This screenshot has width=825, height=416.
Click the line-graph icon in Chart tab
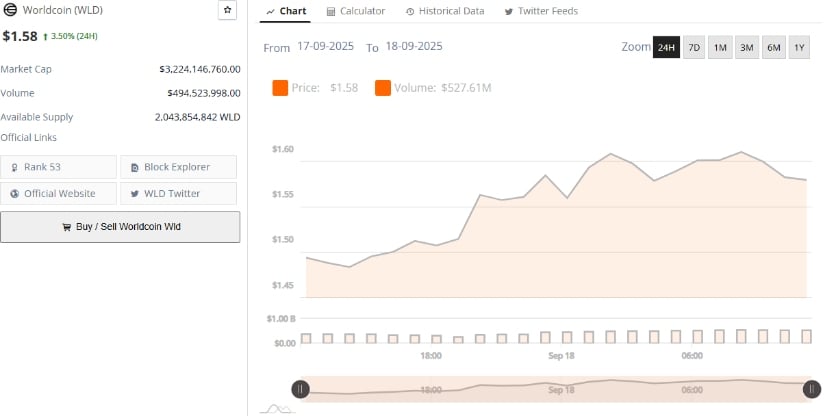click(x=270, y=12)
